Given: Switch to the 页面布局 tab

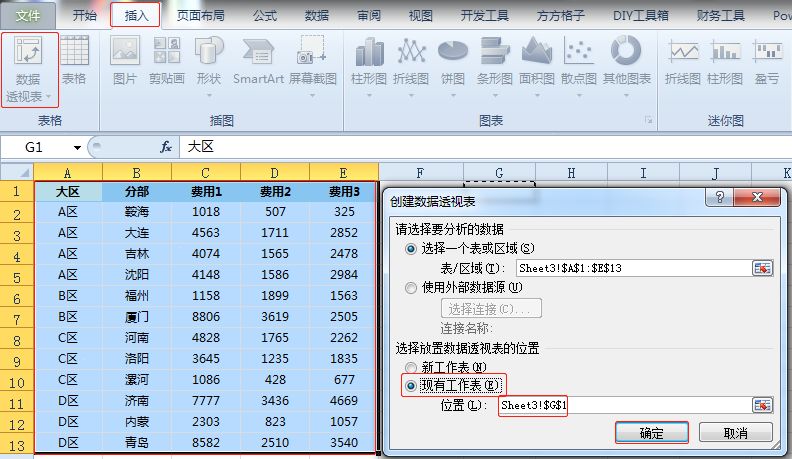Looking at the screenshot, I should (201, 15).
